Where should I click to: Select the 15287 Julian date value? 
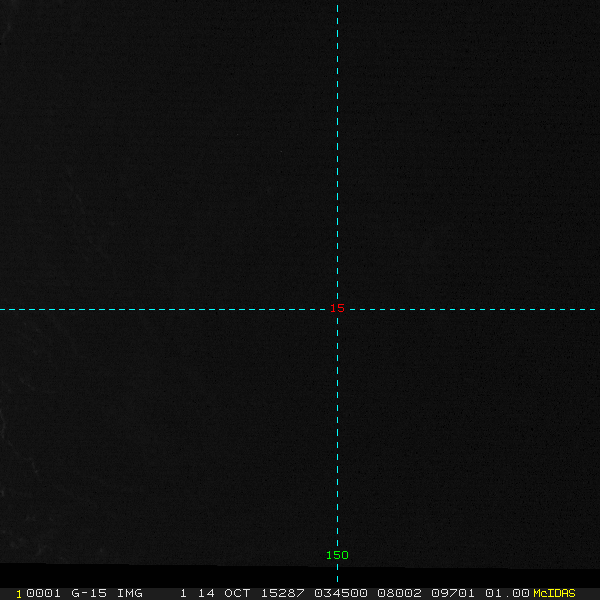coord(279,593)
